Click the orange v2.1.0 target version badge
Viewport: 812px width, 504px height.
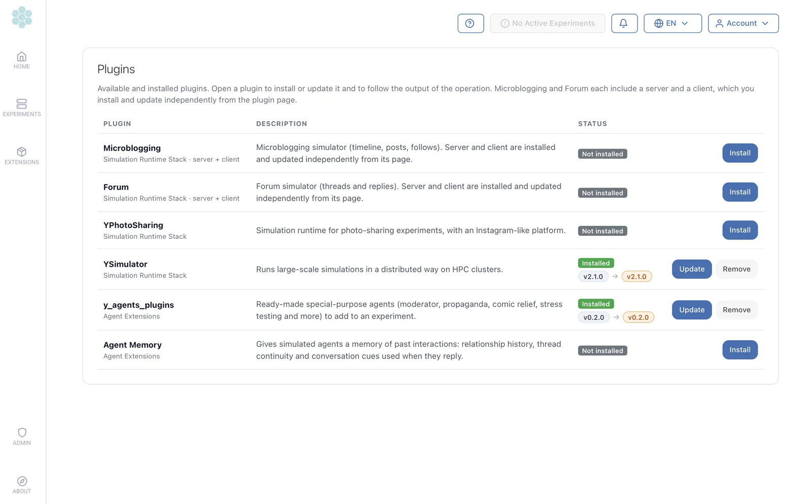point(637,276)
